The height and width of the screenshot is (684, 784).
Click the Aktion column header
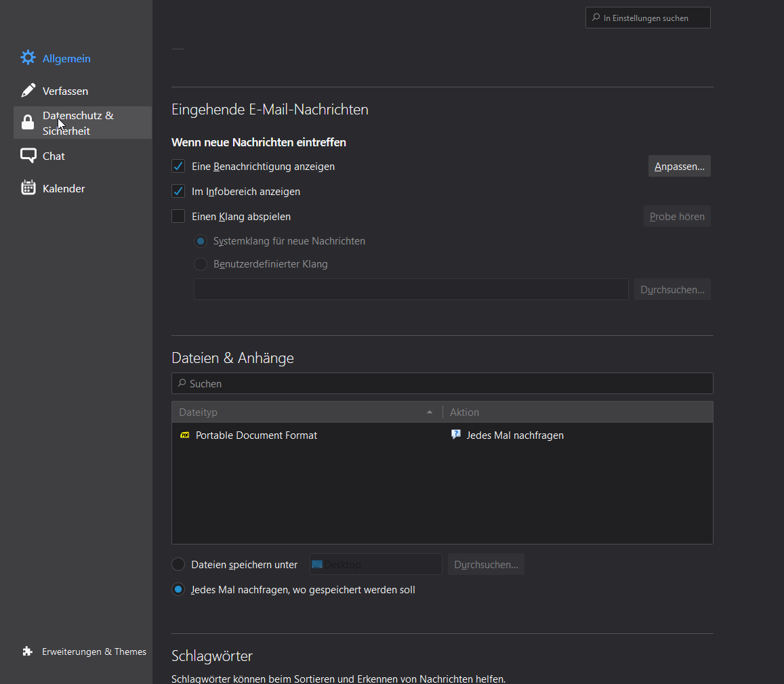[x=576, y=412]
